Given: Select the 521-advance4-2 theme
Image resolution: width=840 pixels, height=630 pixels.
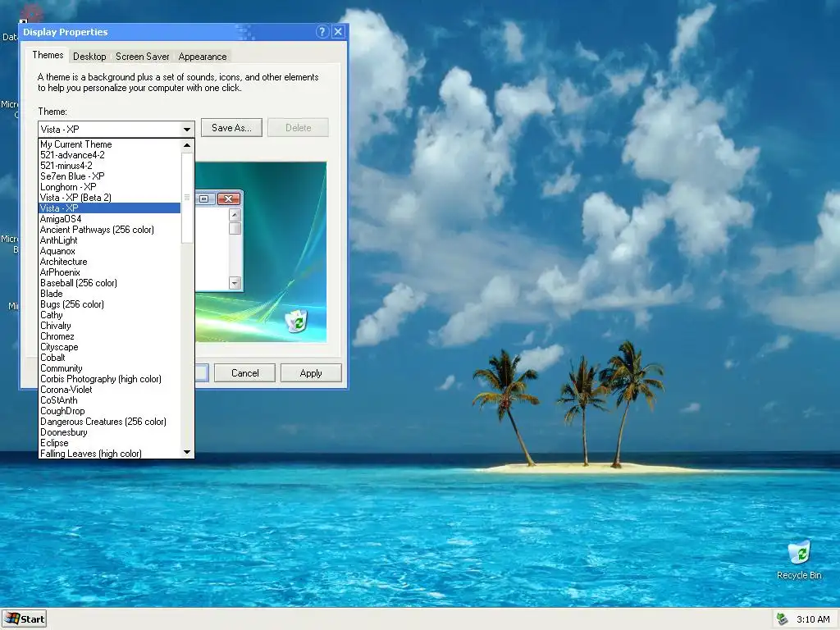Looking at the screenshot, I should pos(110,155).
